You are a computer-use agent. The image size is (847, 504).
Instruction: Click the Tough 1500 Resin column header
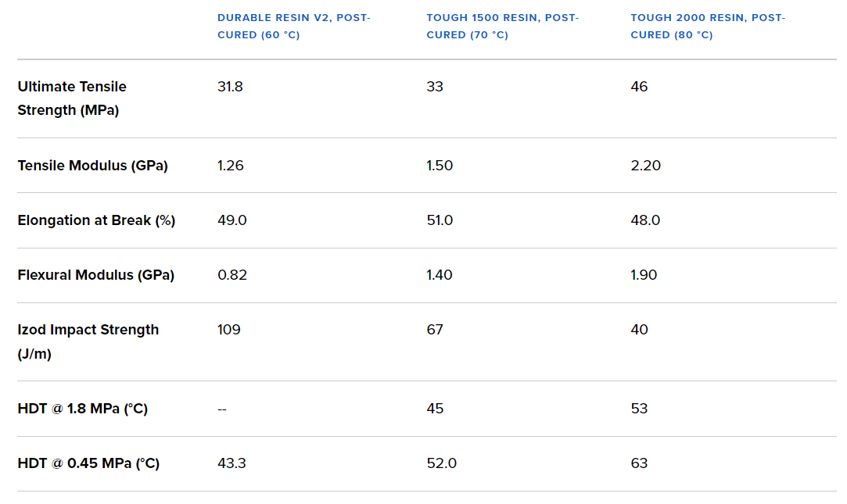click(502, 26)
